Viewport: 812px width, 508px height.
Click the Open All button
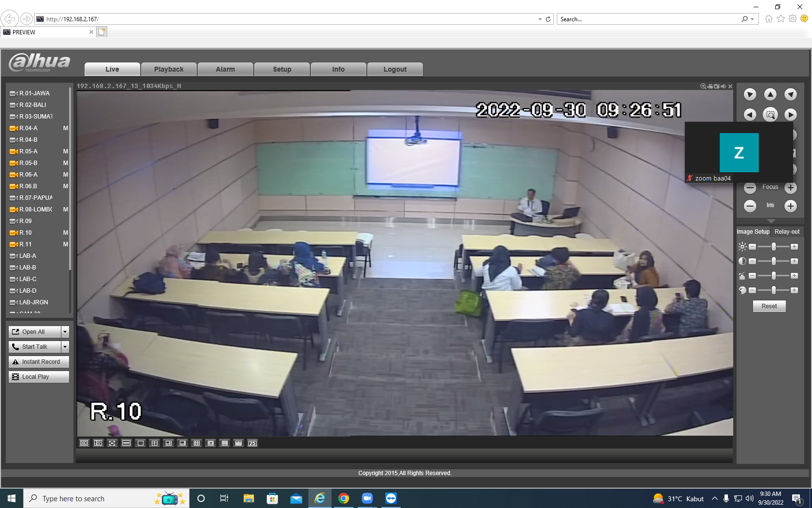click(35, 332)
